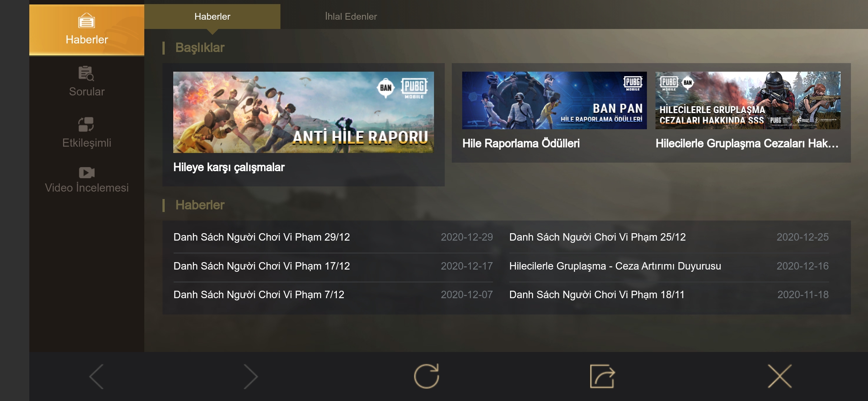
Task: Open 'Hileye karşı çalışmalar' headline
Action: [x=229, y=167]
